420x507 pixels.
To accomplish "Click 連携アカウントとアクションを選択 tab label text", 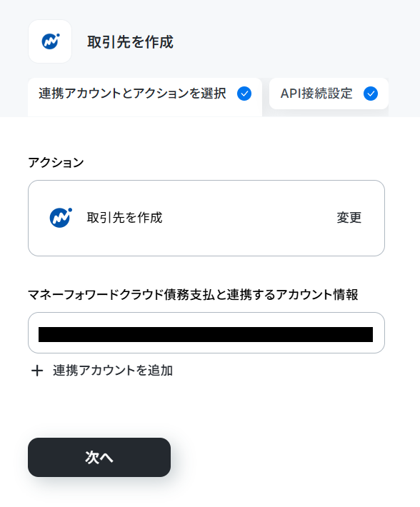I will [132, 94].
